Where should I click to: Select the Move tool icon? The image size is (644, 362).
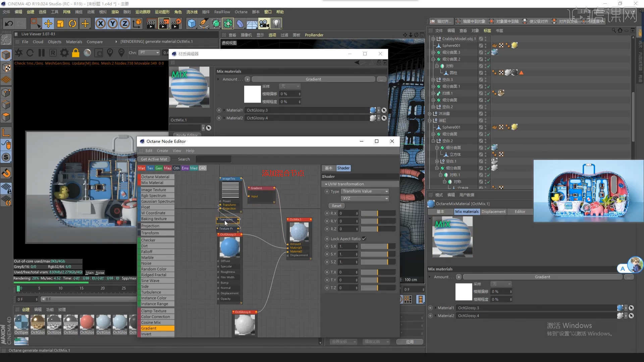48,23
